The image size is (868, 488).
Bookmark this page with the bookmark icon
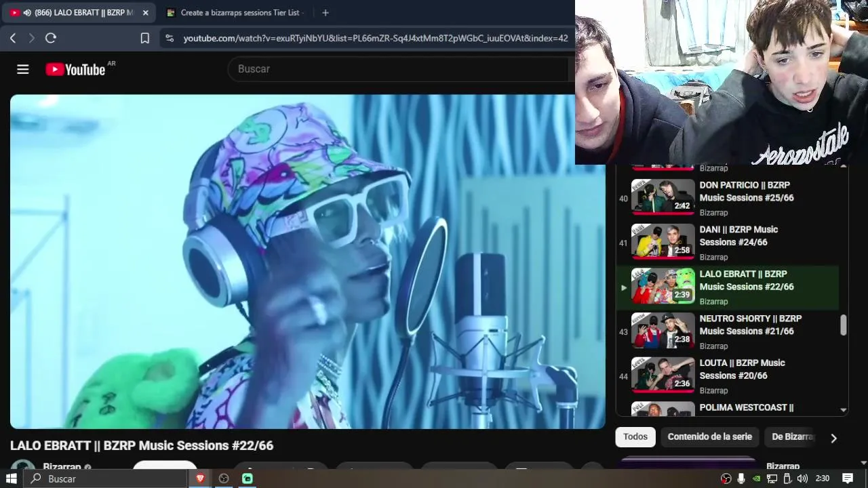click(144, 38)
